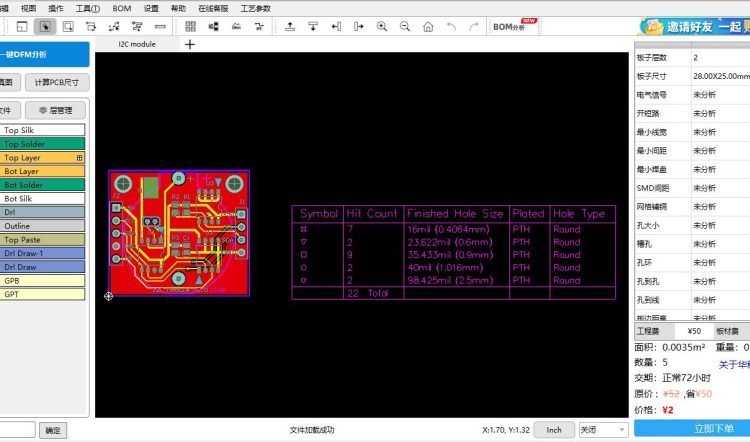Choose the box selection tool
750x442 pixels.
tap(68, 27)
